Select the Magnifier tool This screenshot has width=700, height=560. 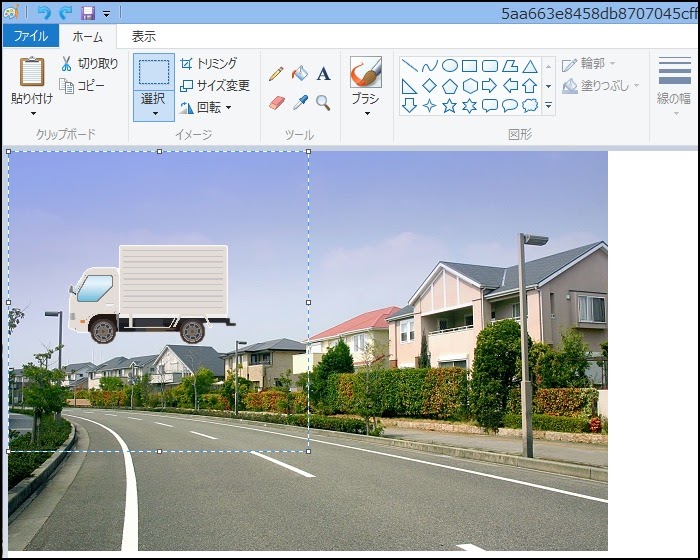[x=323, y=103]
